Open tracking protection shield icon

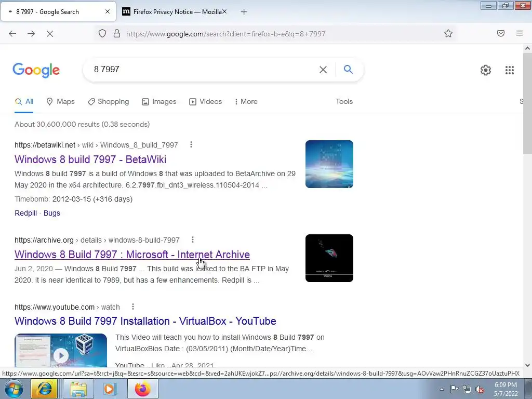point(102,34)
